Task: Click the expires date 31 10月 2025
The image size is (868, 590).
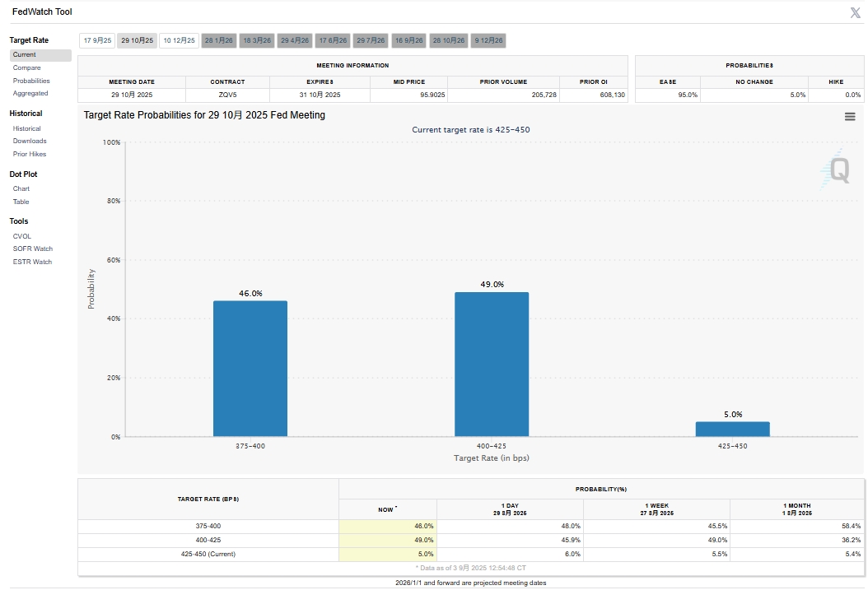Action: pos(320,95)
